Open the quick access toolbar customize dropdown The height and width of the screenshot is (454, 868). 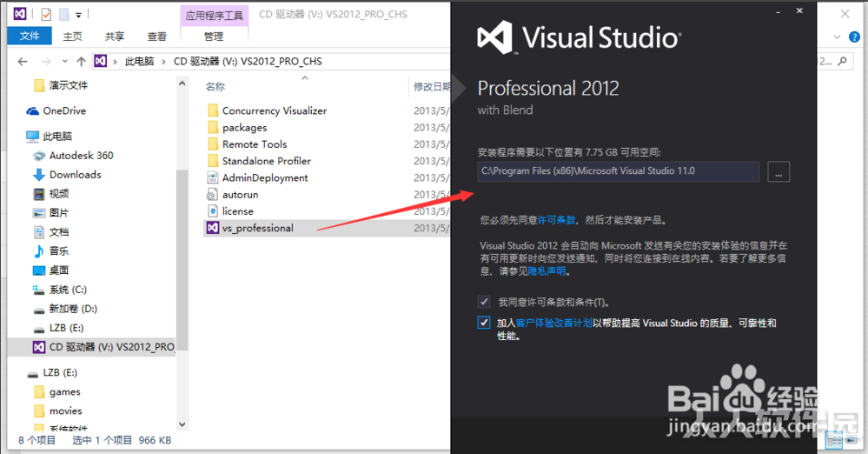click(78, 15)
